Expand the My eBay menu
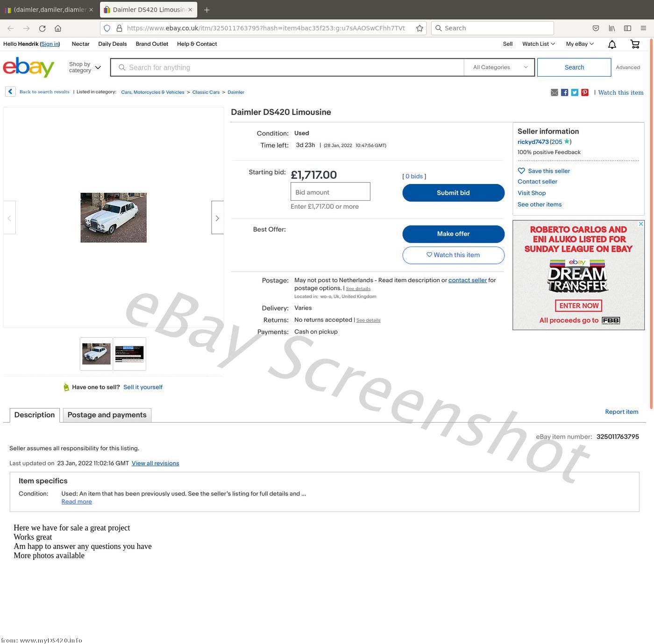The height and width of the screenshot is (644, 654). pos(580,44)
